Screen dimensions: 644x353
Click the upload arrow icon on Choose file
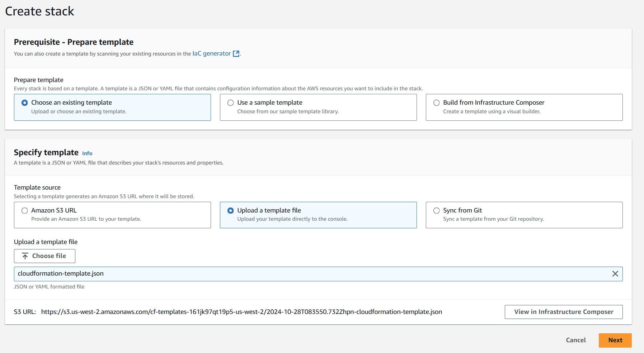pyautogui.click(x=24, y=256)
